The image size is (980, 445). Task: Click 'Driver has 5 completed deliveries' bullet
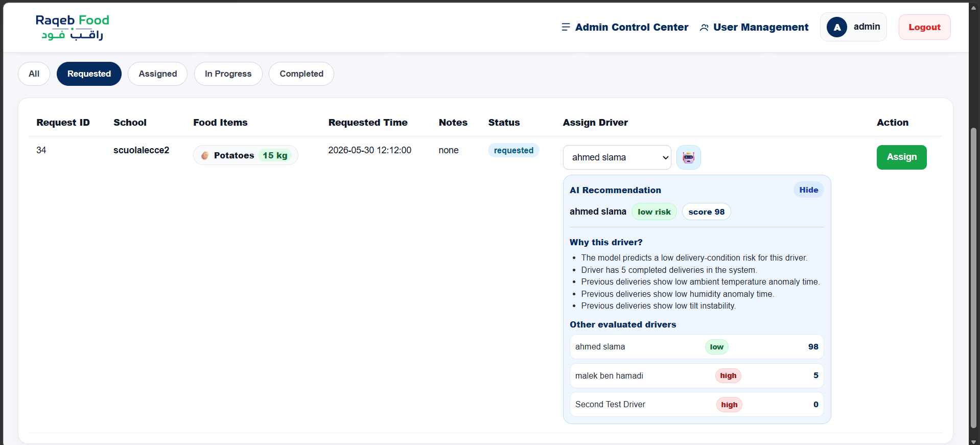669,270
